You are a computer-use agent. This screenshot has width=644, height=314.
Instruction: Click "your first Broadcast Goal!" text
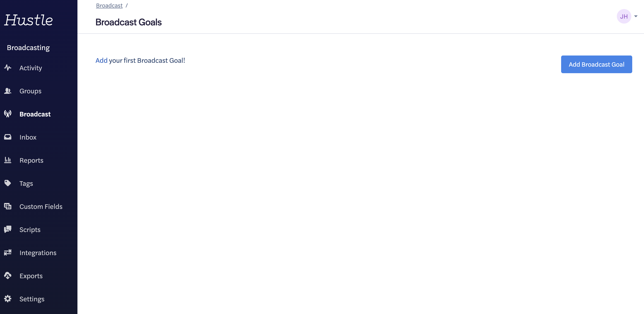coord(147,60)
